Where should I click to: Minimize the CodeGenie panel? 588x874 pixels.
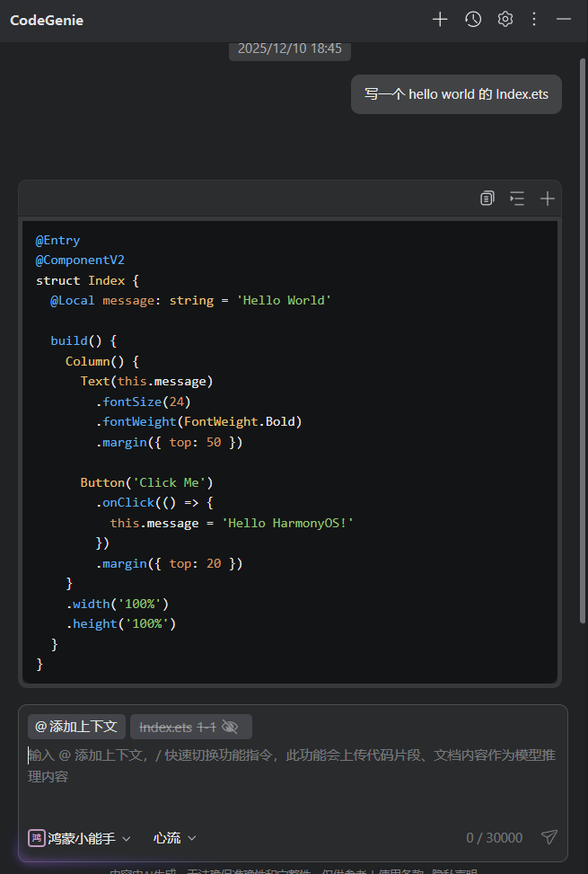564,20
